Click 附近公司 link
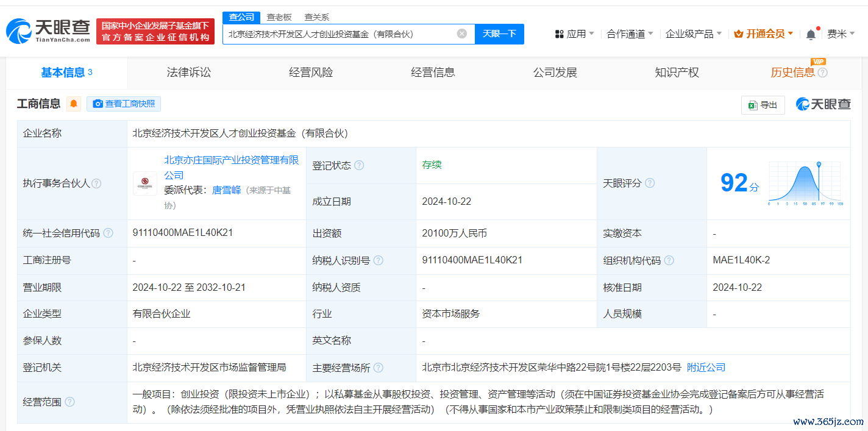Viewport: 868px width, 431px height. [x=706, y=368]
